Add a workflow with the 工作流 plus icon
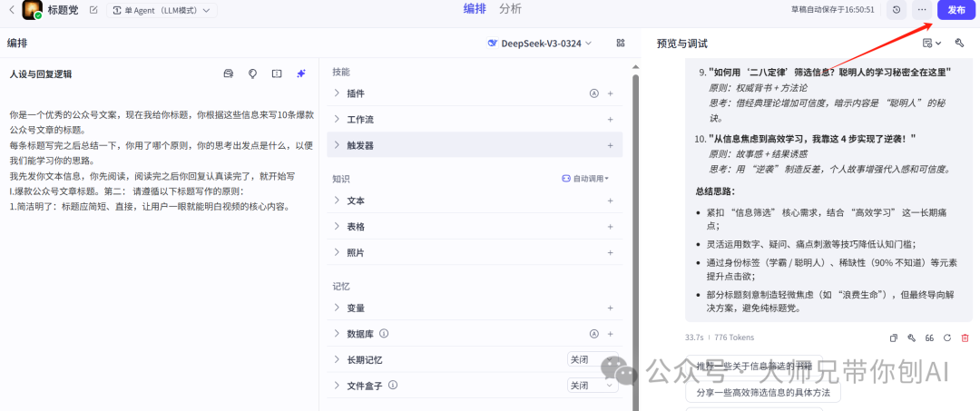The width and height of the screenshot is (980, 411). (x=611, y=119)
